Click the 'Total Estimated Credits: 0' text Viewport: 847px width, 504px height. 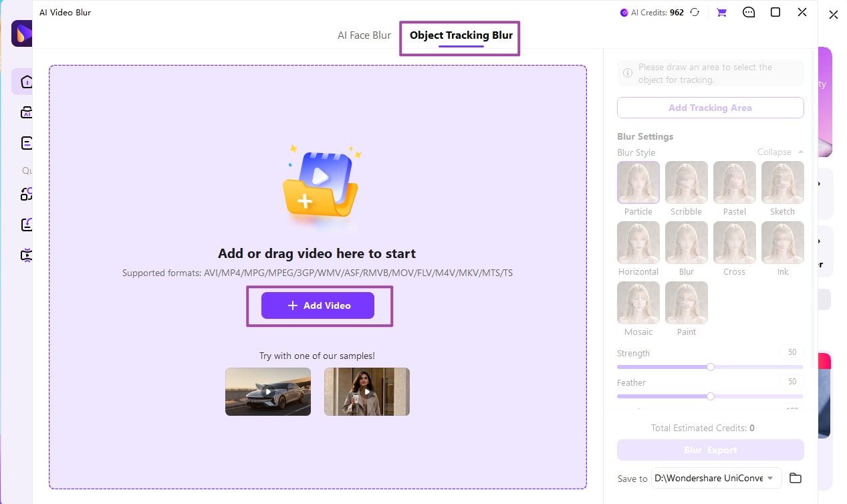click(703, 428)
